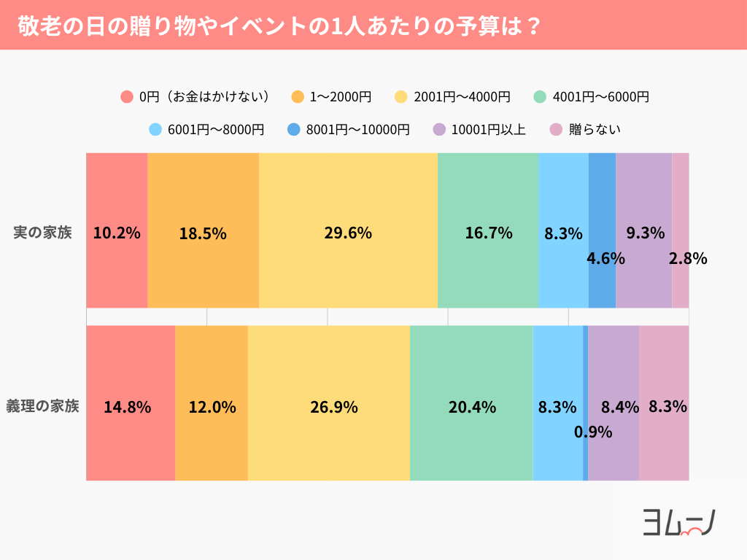Select the 義理の家族 row label
Screen dimensions: 747x560
tap(43, 407)
